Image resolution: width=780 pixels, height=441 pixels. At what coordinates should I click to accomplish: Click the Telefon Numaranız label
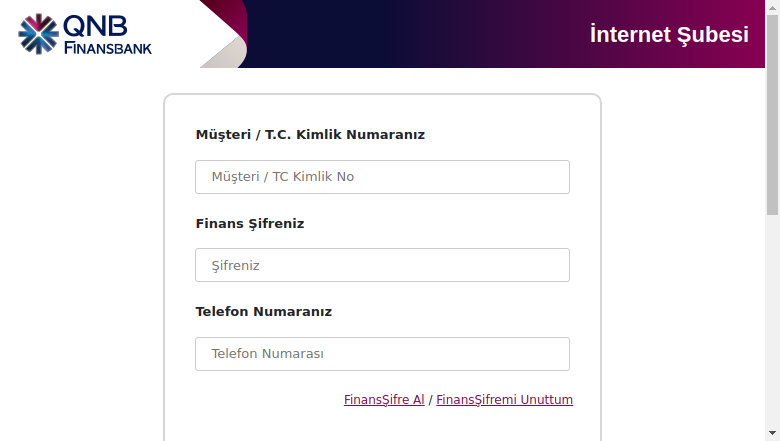(264, 312)
